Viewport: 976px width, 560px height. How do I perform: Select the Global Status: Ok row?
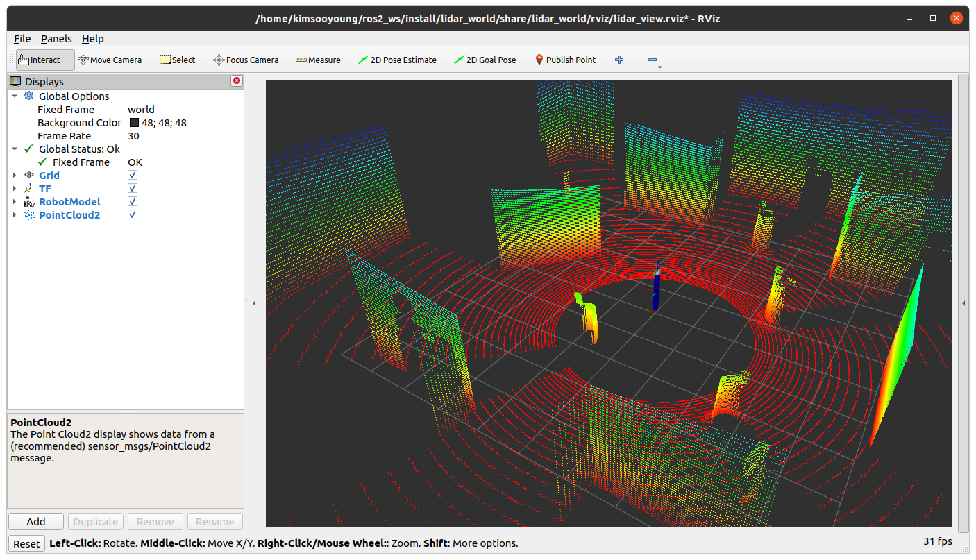[x=79, y=149]
